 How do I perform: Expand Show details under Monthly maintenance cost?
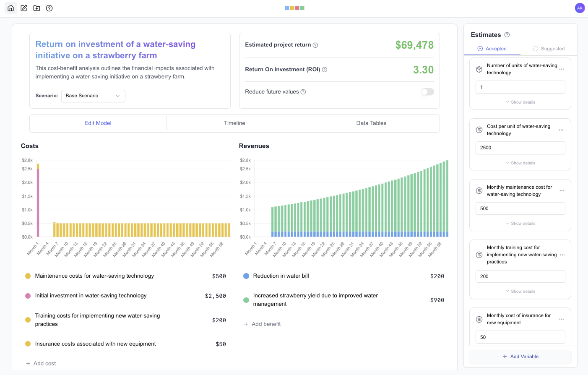coord(520,224)
